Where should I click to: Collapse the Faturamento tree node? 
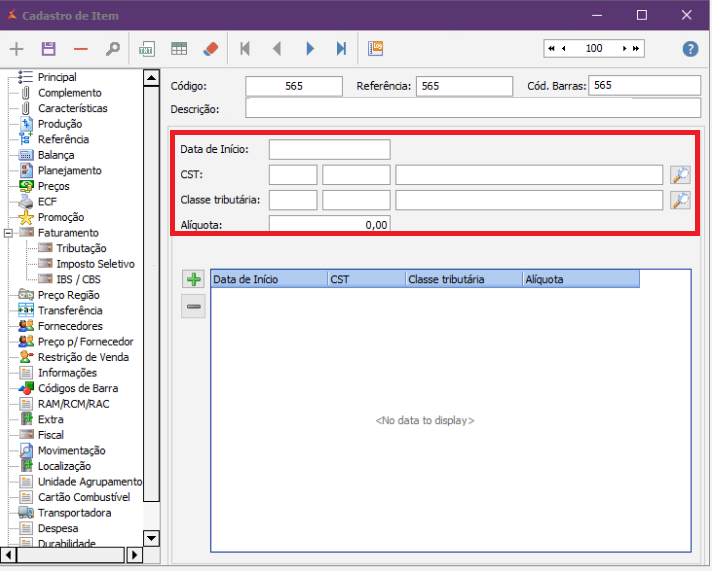coord(8,233)
